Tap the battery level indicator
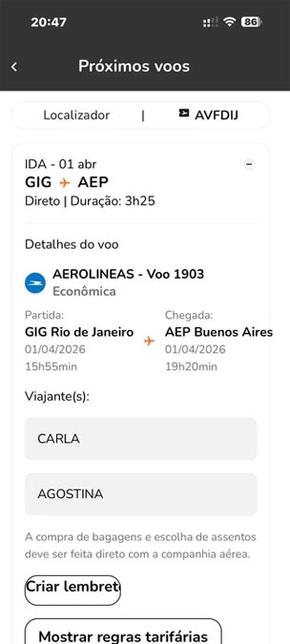The width and height of the screenshot is (290, 644). click(x=251, y=22)
